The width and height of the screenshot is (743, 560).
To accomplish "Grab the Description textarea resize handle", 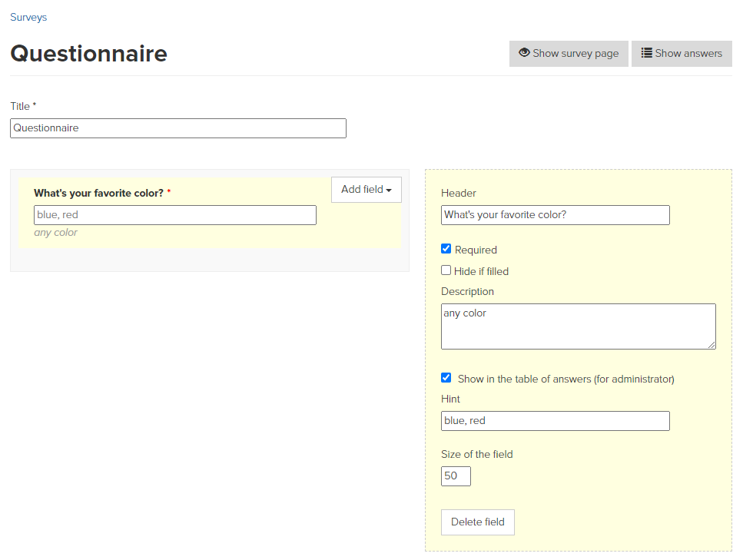I will [711, 345].
